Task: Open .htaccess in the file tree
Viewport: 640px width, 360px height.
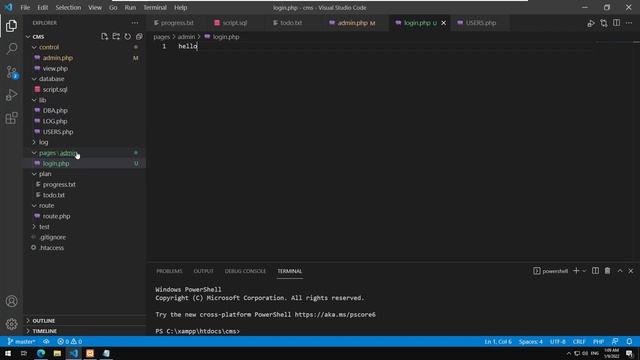Action: click(52, 248)
